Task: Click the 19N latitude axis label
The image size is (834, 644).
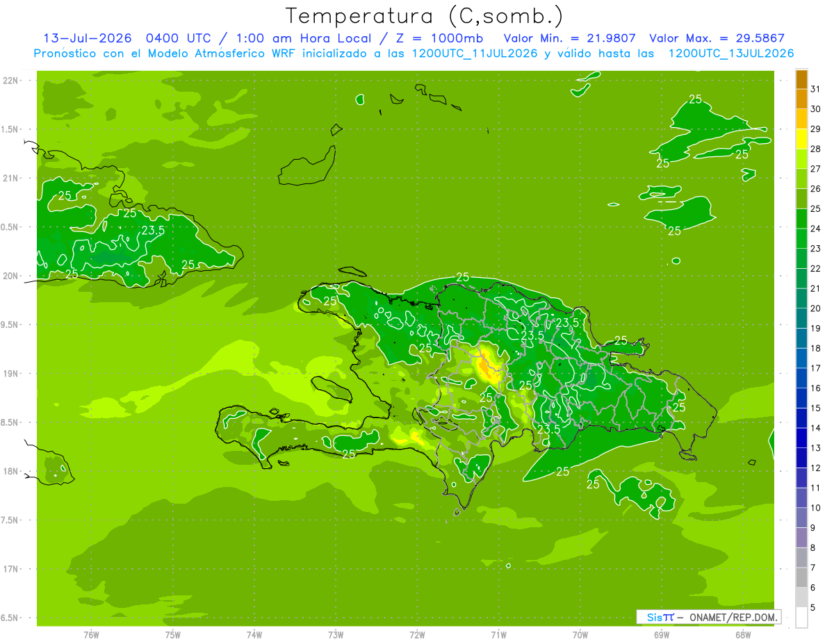Action: coord(10,374)
